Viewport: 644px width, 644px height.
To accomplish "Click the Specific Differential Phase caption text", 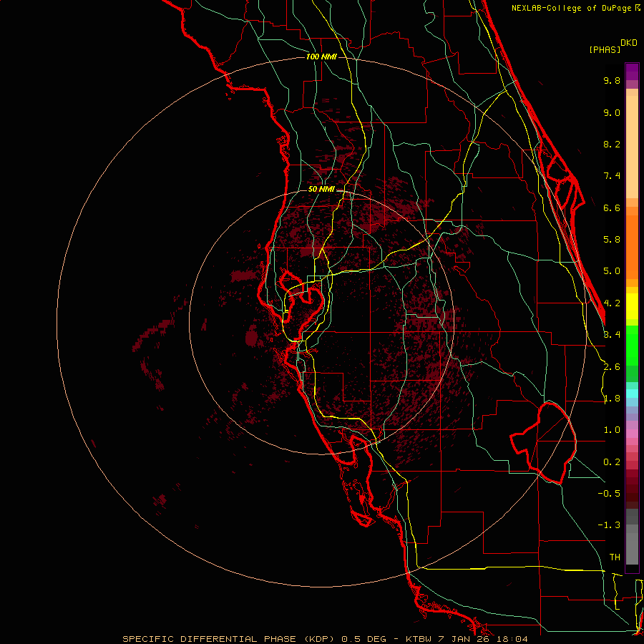I will [x=325, y=638].
